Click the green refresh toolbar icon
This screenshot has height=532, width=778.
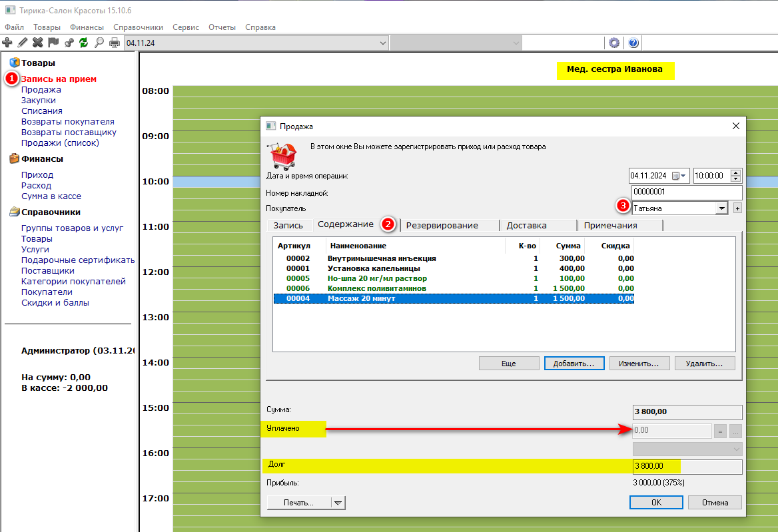click(x=83, y=43)
